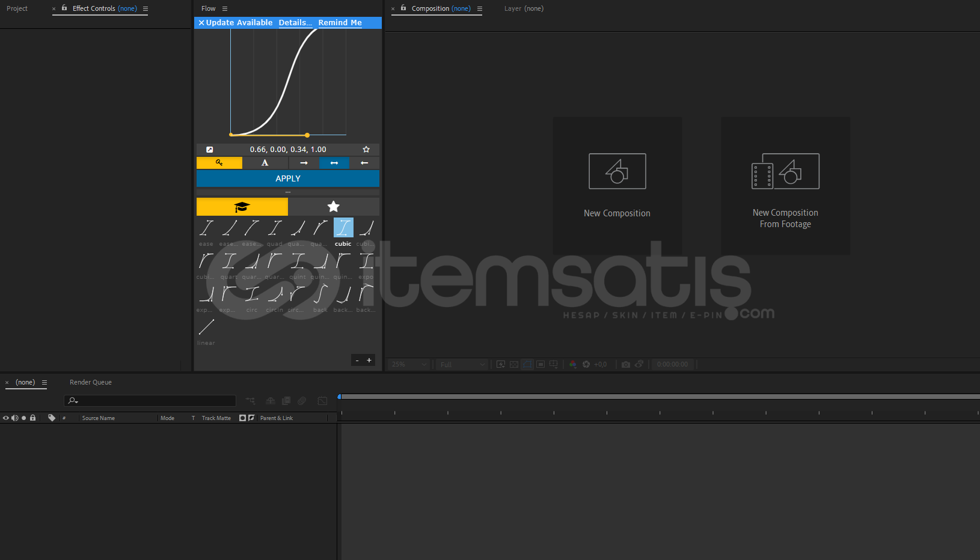Toggle region of interest in viewer toolbar

[x=541, y=364]
